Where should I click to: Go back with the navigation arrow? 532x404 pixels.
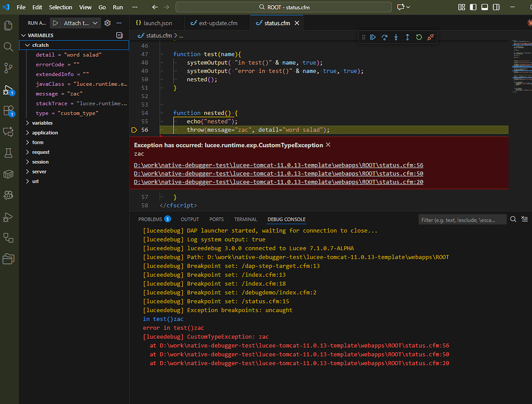point(155,7)
